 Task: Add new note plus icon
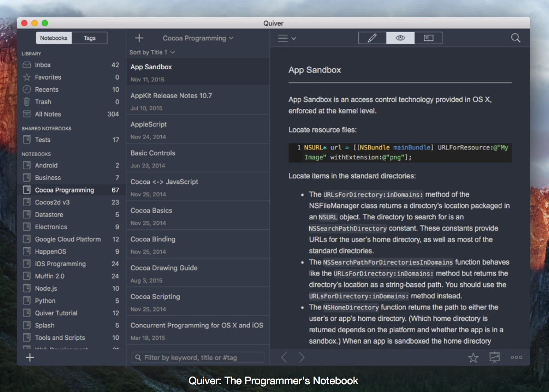click(139, 38)
